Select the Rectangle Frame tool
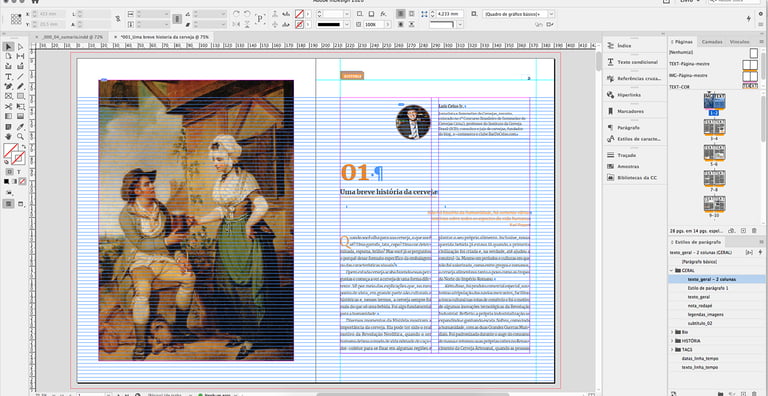Image resolution: width=768 pixels, height=396 pixels. 8,96
